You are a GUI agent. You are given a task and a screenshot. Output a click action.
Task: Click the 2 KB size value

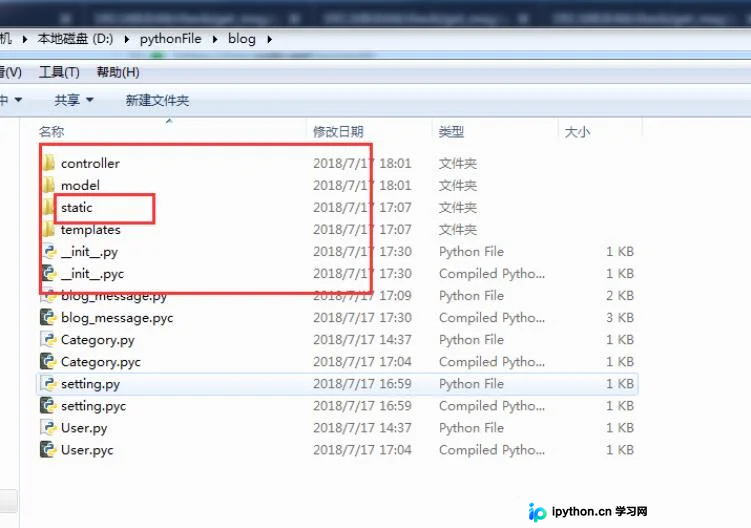pos(620,296)
